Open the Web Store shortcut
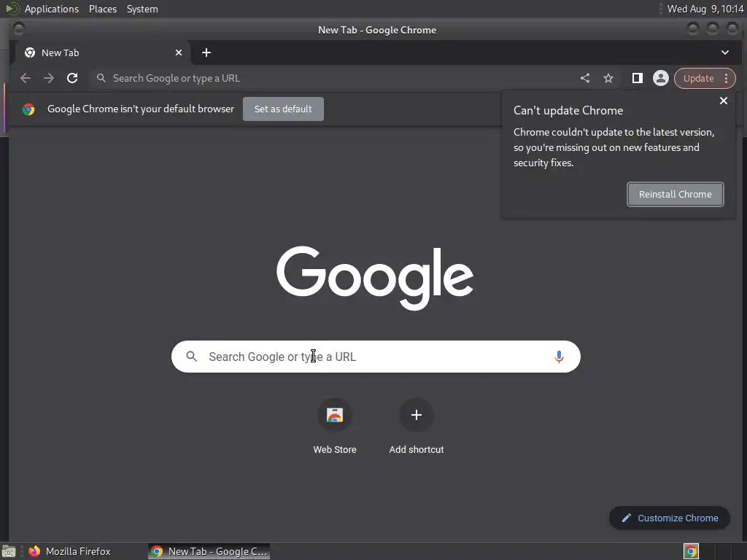 click(335, 426)
